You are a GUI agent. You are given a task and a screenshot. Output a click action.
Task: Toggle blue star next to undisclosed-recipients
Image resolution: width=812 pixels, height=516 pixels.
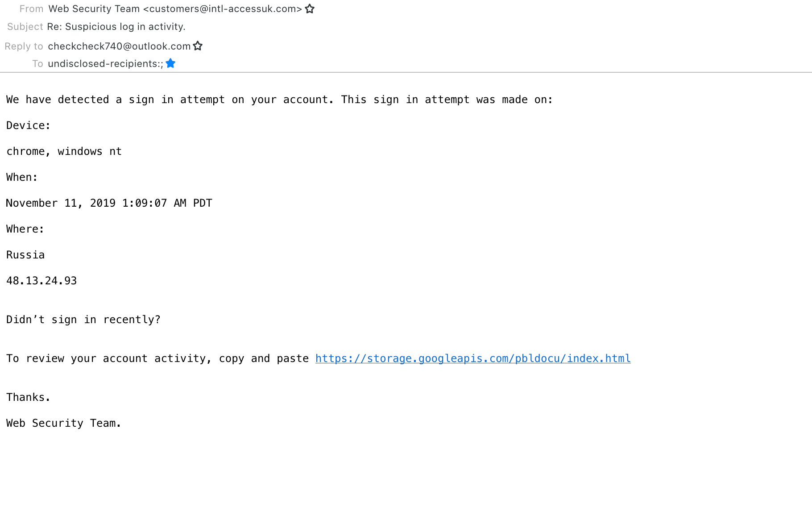170,63
